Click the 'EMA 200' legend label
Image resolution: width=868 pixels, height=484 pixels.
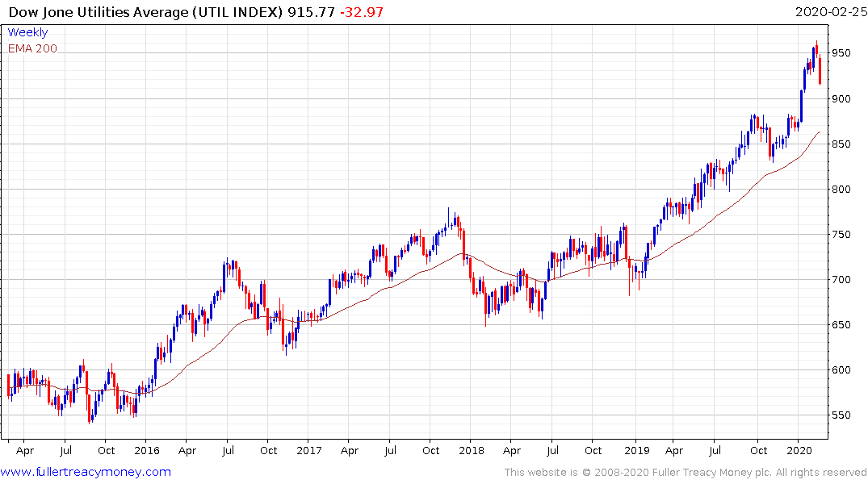[x=32, y=48]
